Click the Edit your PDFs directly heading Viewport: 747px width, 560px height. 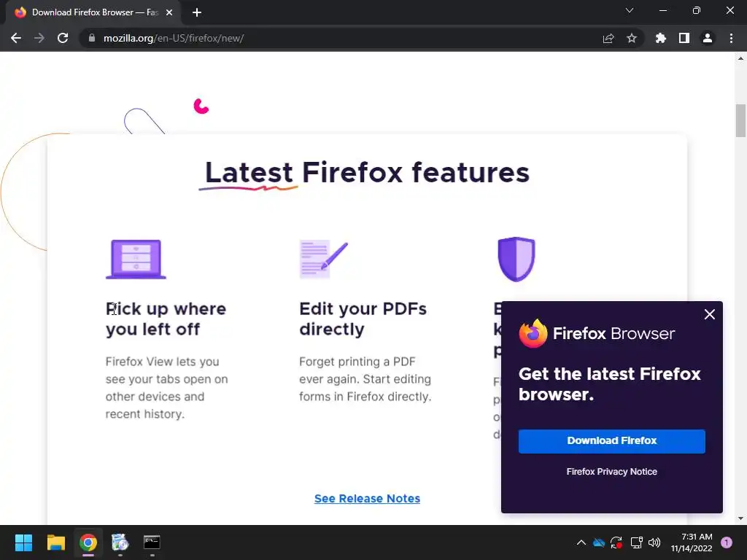(x=363, y=319)
